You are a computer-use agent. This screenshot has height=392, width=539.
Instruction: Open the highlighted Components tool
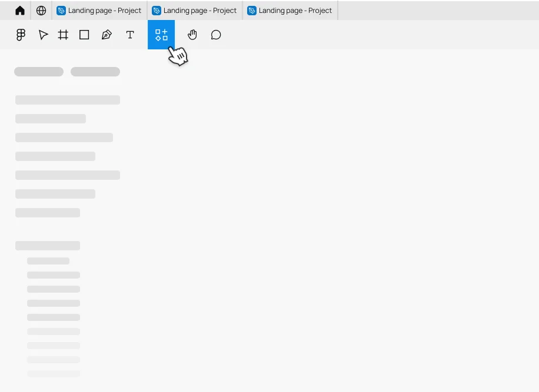point(161,35)
